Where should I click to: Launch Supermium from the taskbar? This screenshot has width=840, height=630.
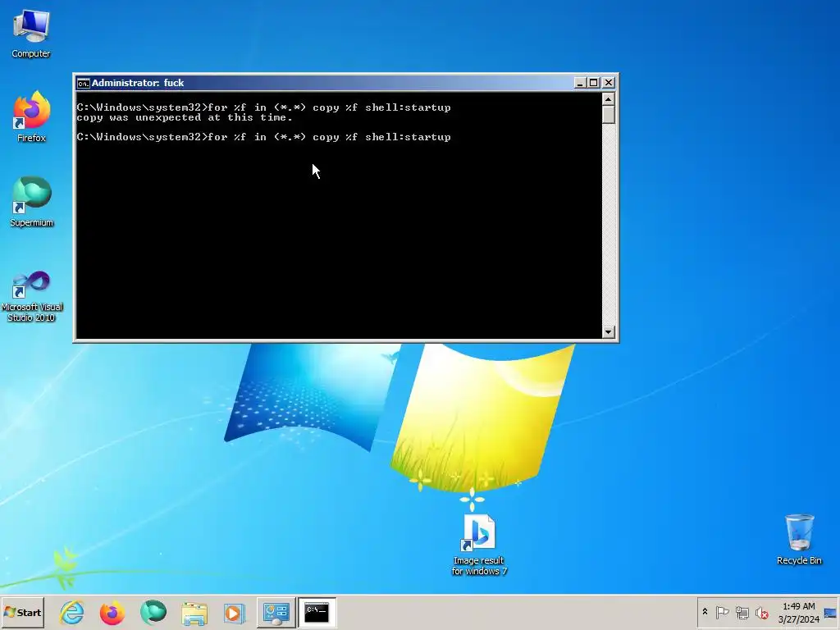pyautogui.click(x=153, y=612)
